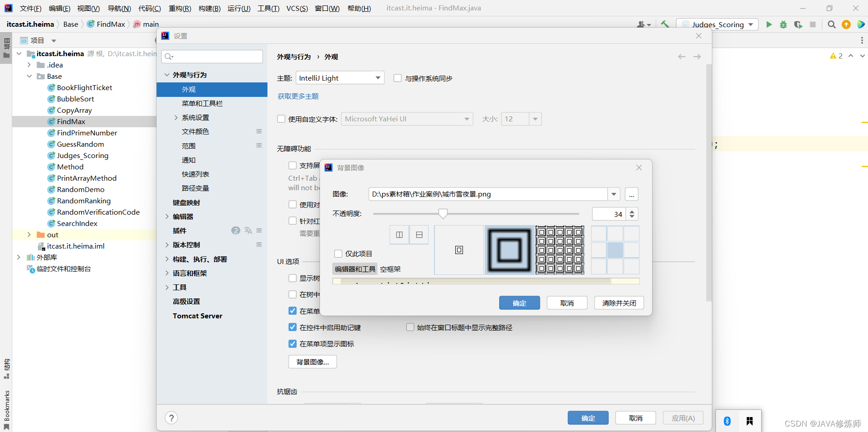868x432 pixels.
Task: Click the Settings search input field
Action: pos(212,56)
